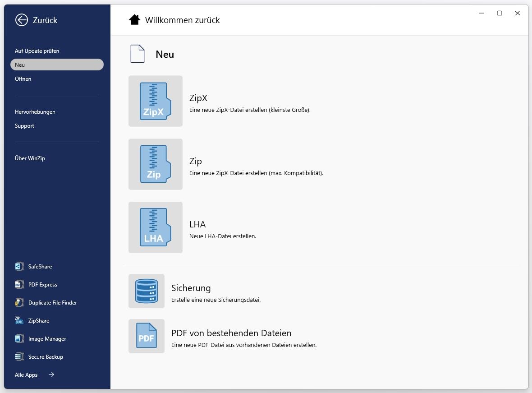Click the Sicherung database icon
Image resolution: width=532 pixels, height=393 pixels.
click(147, 291)
